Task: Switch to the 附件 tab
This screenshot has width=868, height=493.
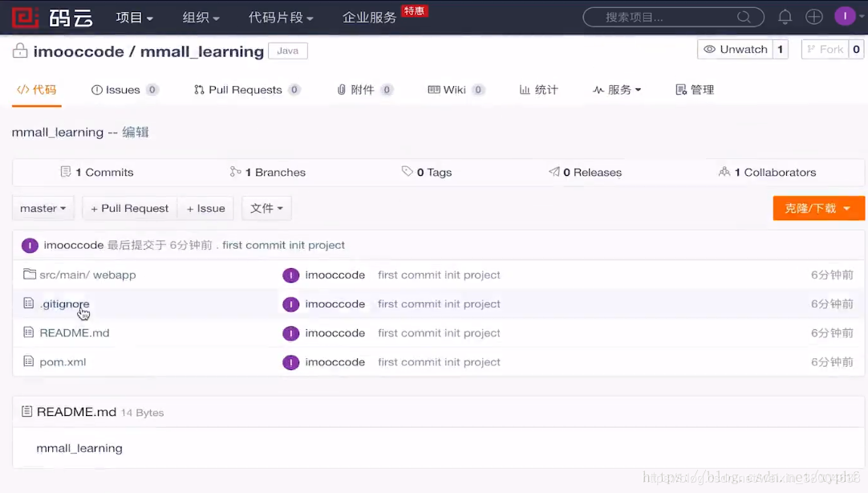Action: 365,90
